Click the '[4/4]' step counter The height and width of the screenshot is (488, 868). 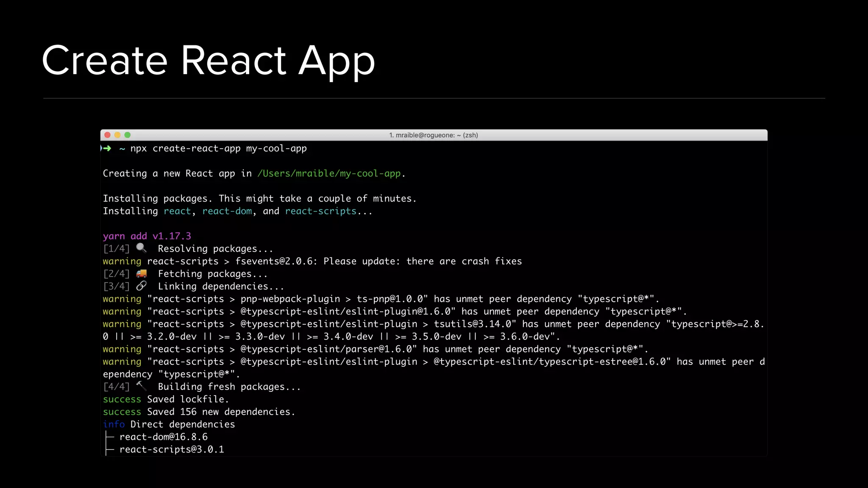coord(116,387)
